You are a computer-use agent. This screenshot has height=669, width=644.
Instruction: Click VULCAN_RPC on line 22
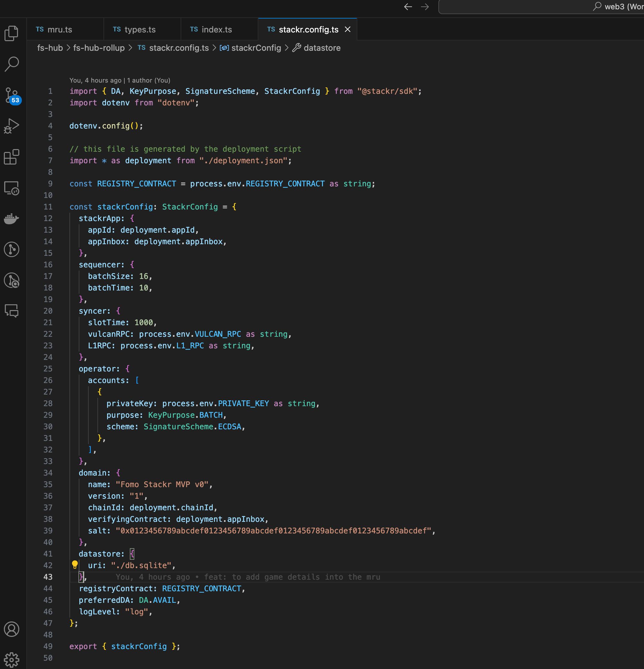click(x=218, y=334)
